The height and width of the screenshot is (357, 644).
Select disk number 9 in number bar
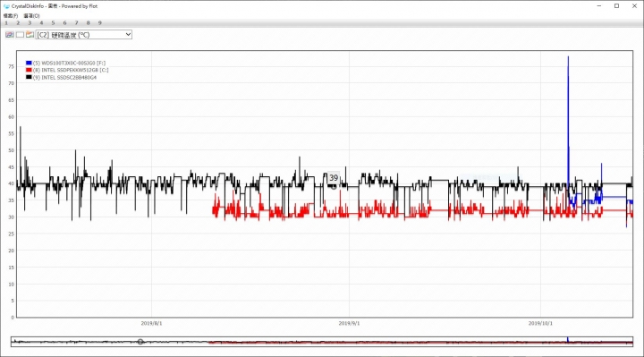click(100, 23)
